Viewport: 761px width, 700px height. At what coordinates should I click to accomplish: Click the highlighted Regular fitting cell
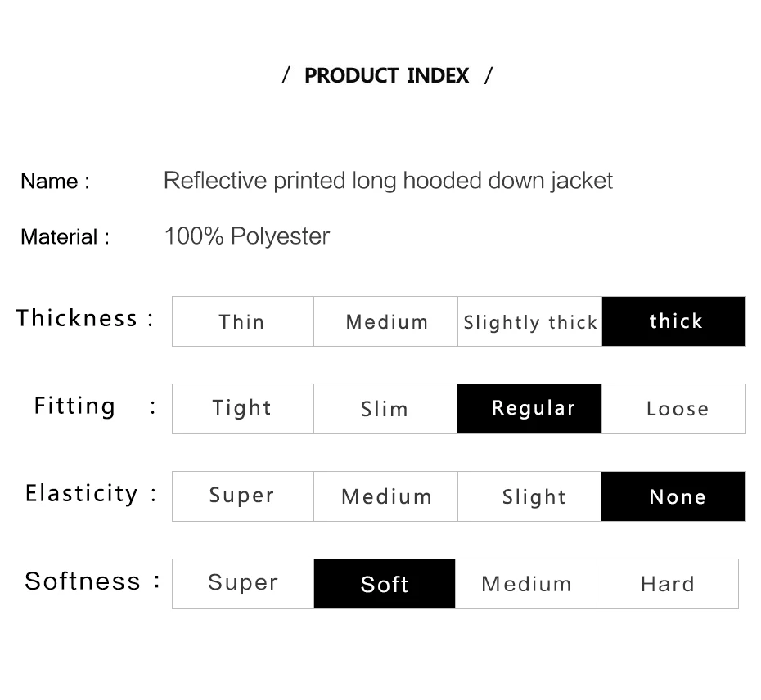[529, 409]
